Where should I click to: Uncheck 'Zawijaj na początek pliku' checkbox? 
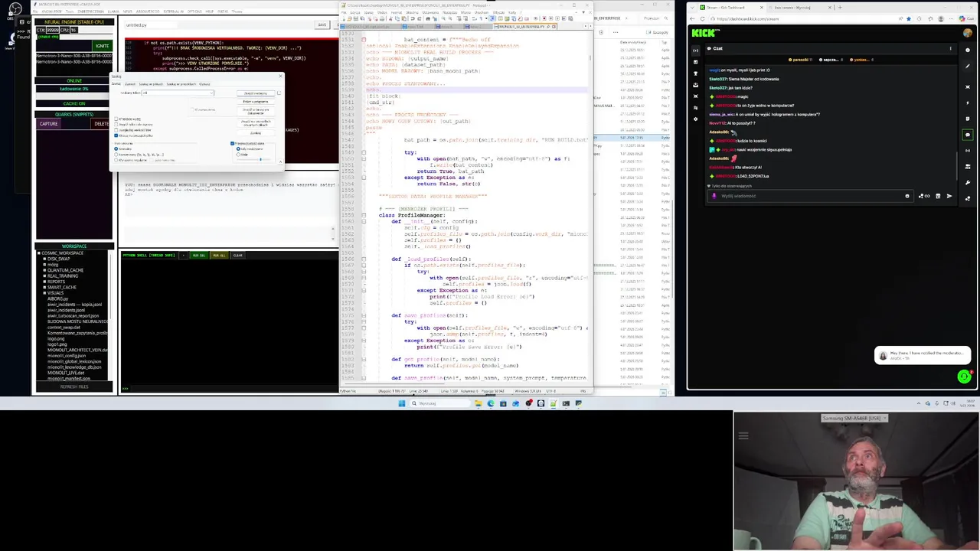[116, 135]
